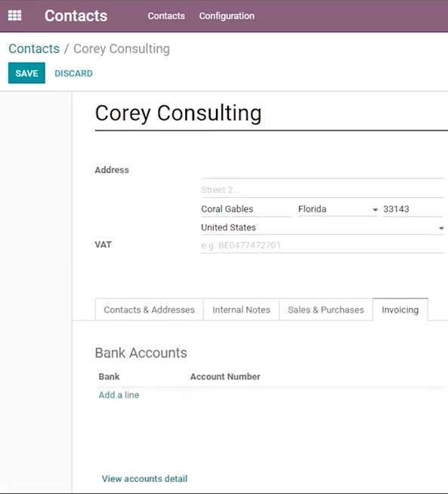Image resolution: width=448 pixels, height=494 pixels.
Task: Discard changes to the contact
Action: (x=73, y=73)
